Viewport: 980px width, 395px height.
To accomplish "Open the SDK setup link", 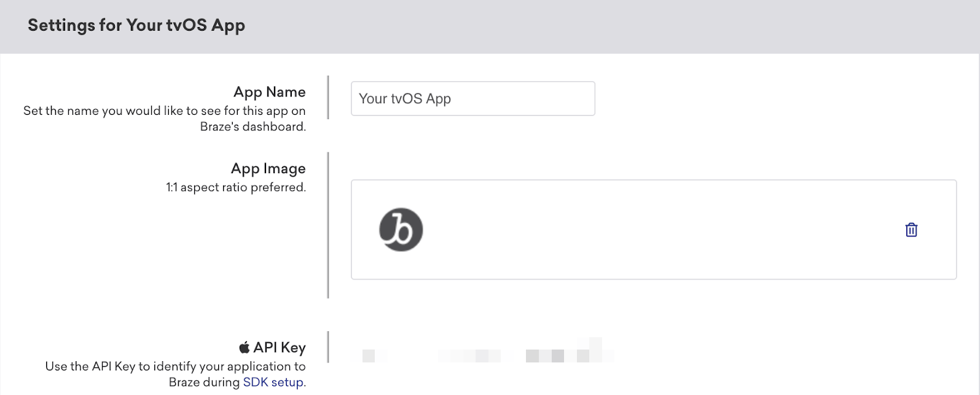I will coord(273,382).
